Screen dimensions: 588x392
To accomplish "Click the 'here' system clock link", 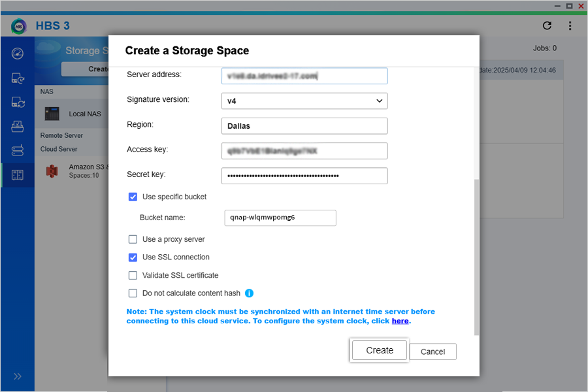I will coord(400,321).
